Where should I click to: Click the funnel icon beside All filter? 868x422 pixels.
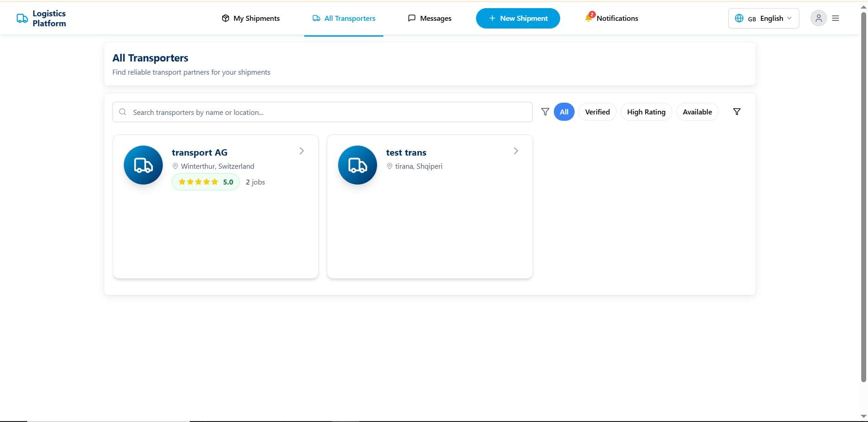coord(545,112)
